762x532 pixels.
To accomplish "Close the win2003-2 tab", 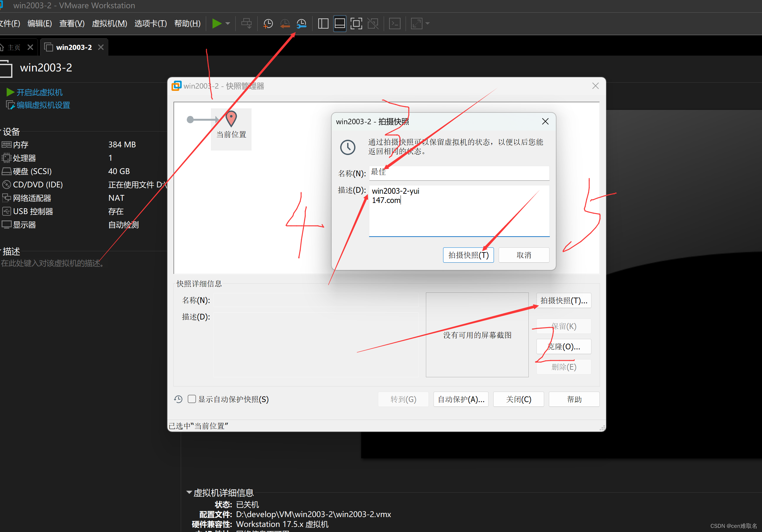I will pyautogui.click(x=101, y=47).
